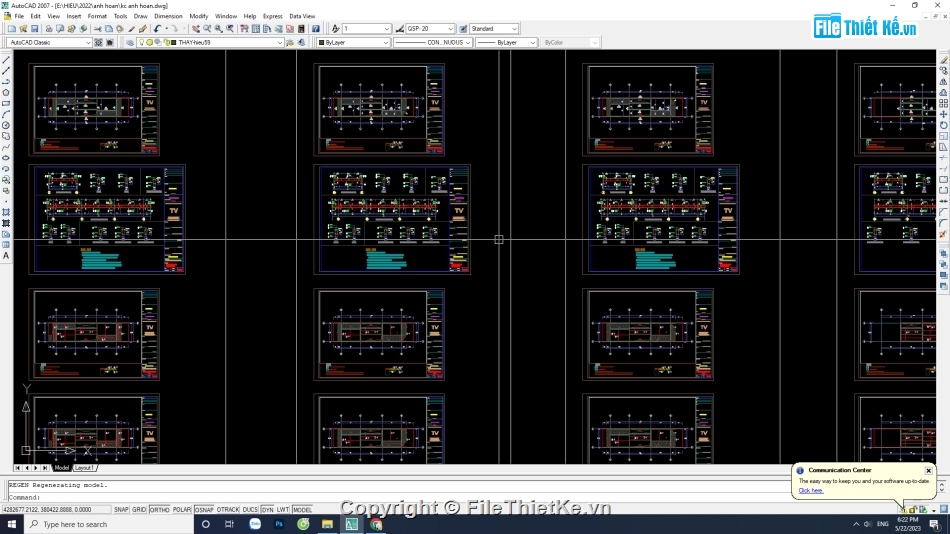Toggle DYN input in the status bar
Viewport: 950px width, 534px height.
[267, 510]
